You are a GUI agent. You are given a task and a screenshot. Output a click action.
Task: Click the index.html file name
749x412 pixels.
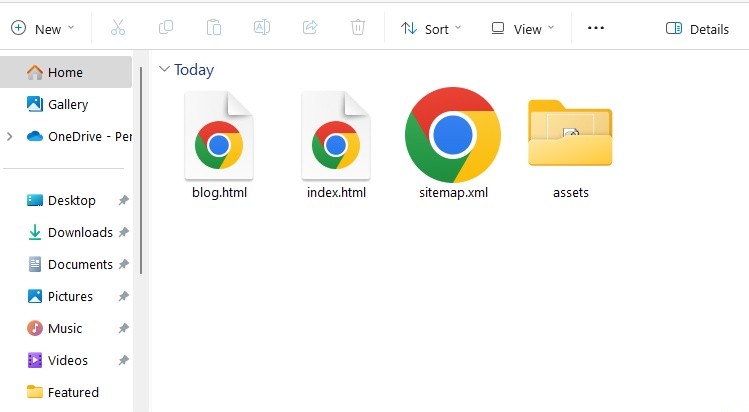pos(336,192)
